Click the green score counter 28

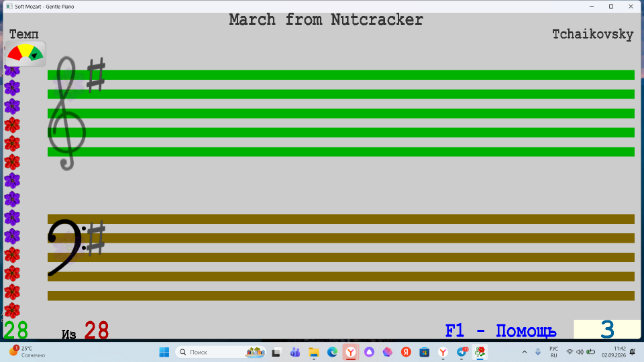16,330
